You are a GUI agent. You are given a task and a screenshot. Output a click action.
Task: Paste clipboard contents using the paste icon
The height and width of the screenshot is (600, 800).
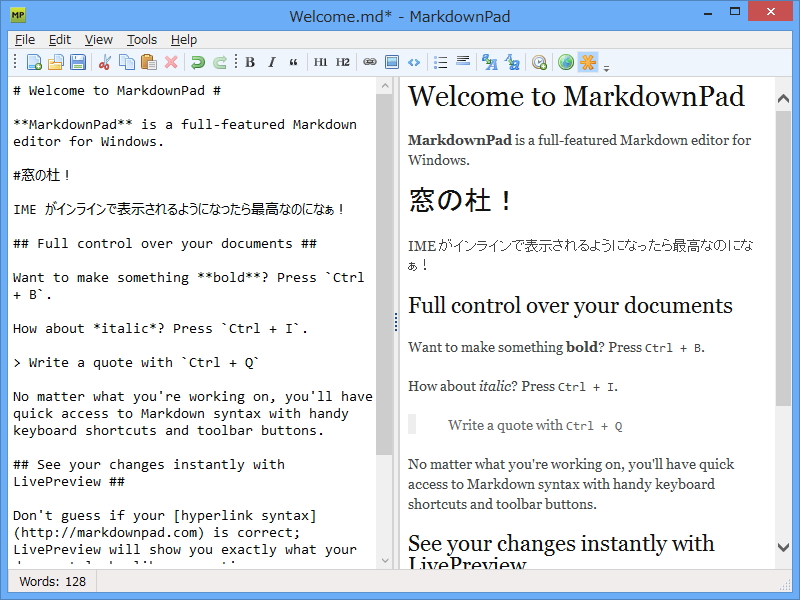click(x=150, y=62)
